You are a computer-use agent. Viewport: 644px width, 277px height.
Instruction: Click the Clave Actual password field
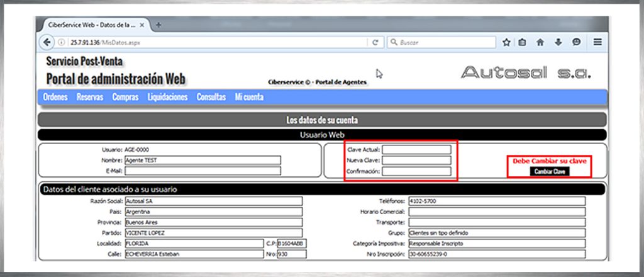pyautogui.click(x=416, y=150)
